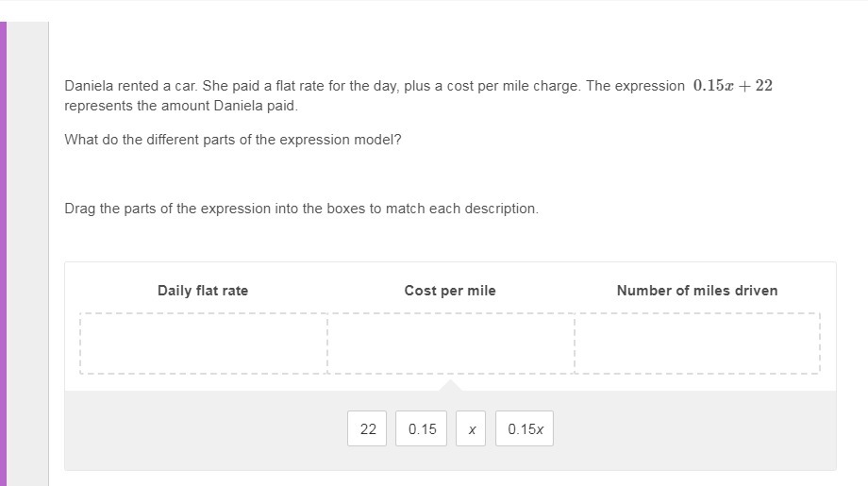This screenshot has width=868, height=486.
Task: Click the Drag the parts instruction text
Action: 301,209
